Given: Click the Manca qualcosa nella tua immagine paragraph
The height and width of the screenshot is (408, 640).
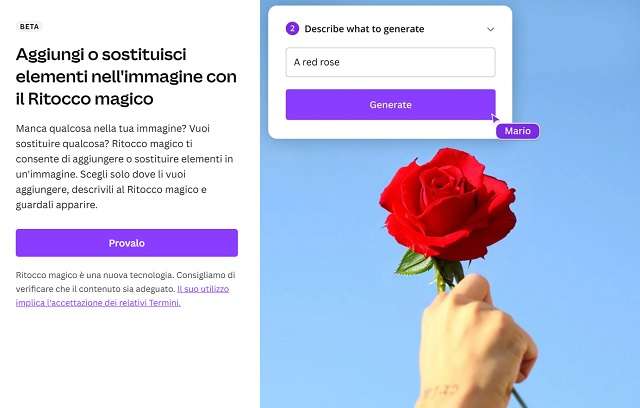Looking at the screenshot, I should click(124, 166).
